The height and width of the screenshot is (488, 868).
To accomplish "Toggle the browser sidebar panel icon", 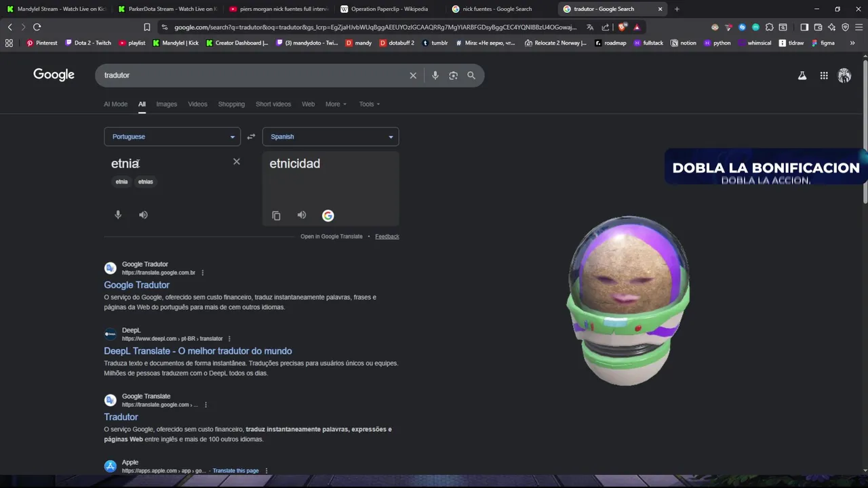I will pyautogui.click(x=804, y=27).
